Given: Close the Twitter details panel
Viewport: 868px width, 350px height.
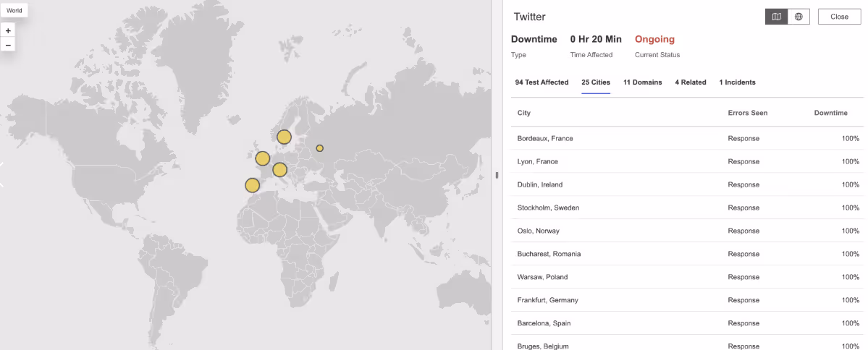Looking at the screenshot, I should [x=839, y=17].
